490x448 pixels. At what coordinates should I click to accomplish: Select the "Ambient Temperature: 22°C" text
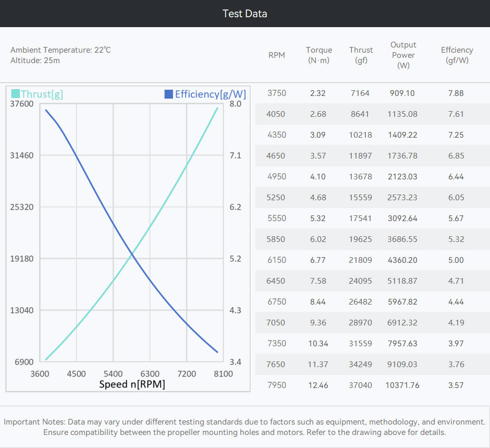60,50
